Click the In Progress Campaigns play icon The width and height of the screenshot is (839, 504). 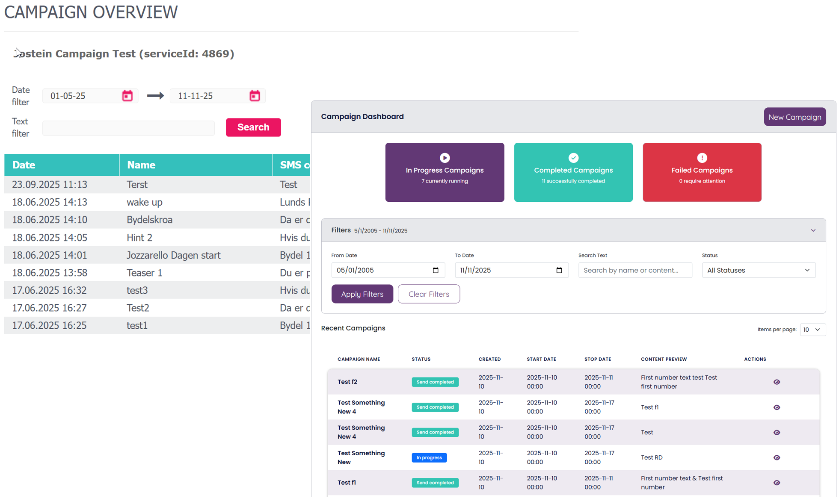(x=445, y=158)
